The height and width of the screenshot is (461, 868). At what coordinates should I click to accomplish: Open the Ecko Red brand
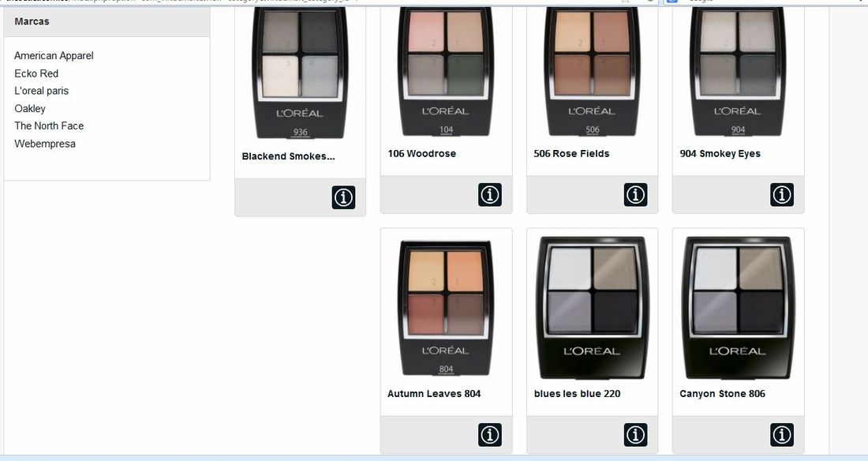36,73
